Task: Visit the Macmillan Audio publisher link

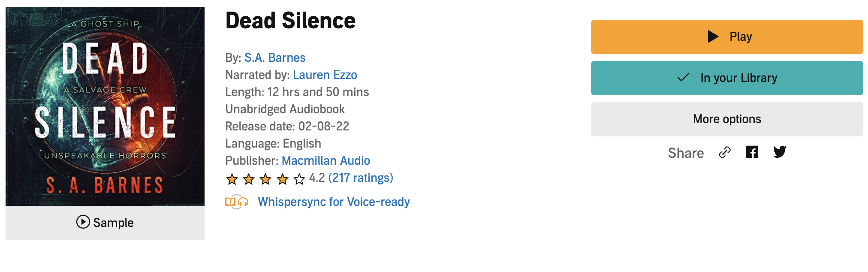Action: tap(325, 160)
